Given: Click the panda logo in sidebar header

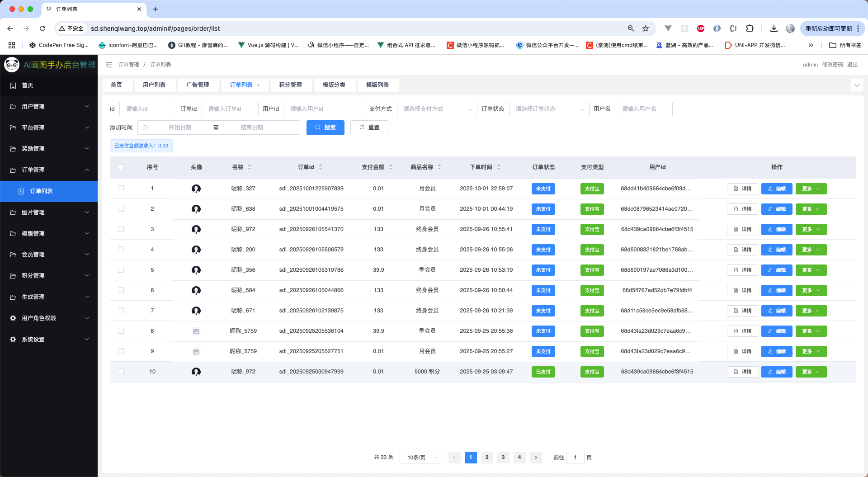Looking at the screenshot, I should click(x=12, y=65).
